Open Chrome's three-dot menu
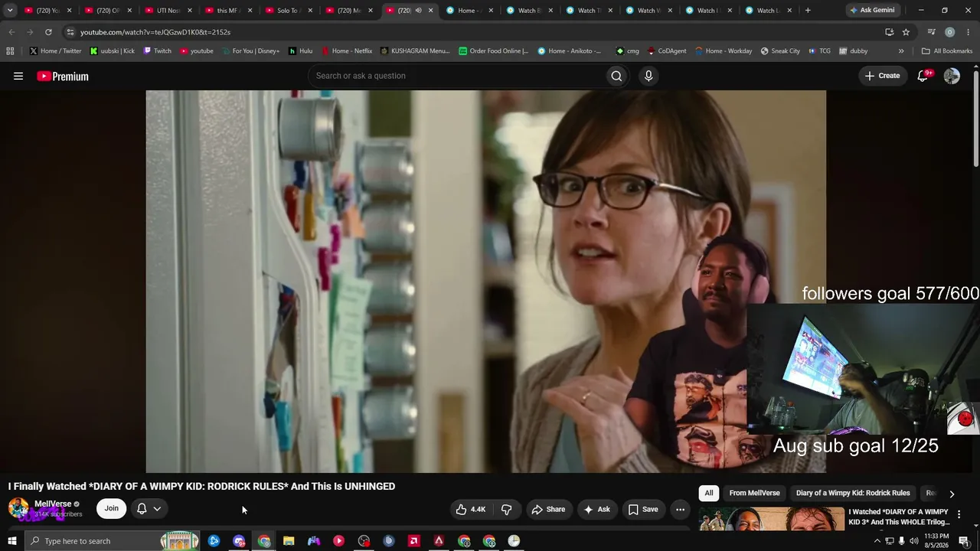The height and width of the screenshot is (551, 980). pyautogui.click(x=969, y=32)
